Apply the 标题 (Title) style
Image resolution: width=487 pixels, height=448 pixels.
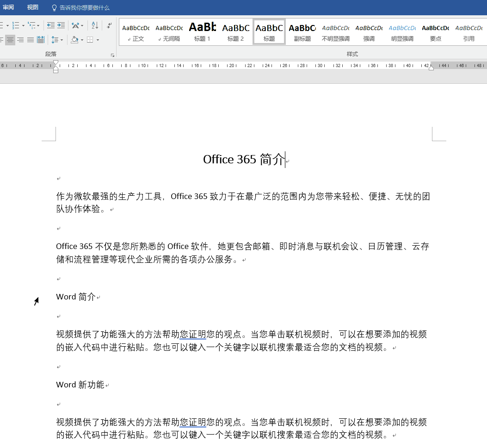[269, 32]
